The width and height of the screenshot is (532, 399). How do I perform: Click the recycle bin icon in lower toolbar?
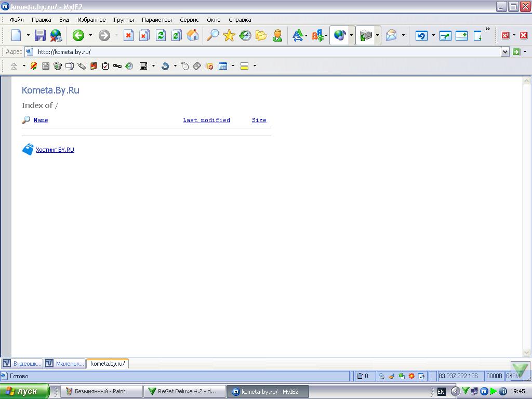pos(58,66)
